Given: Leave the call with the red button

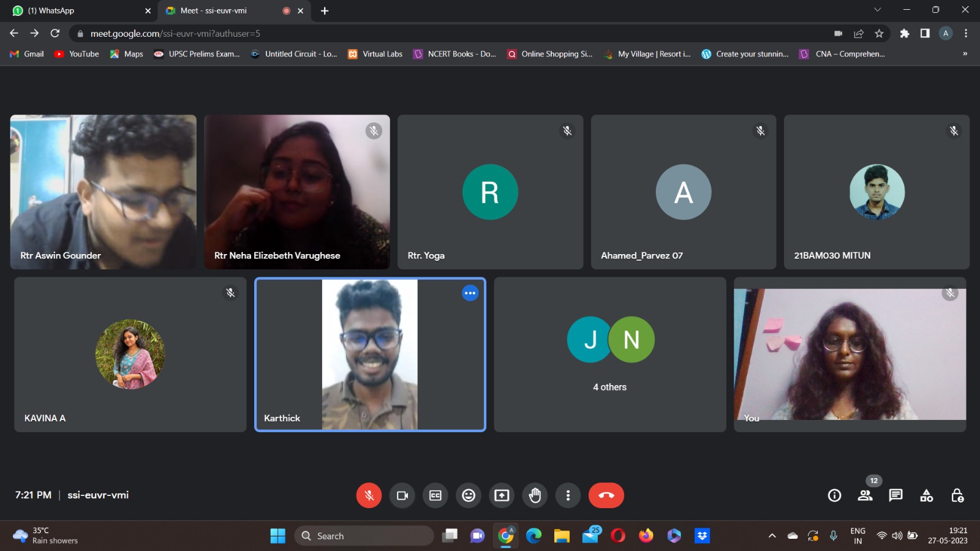Looking at the screenshot, I should pyautogui.click(x=606, y=495).
